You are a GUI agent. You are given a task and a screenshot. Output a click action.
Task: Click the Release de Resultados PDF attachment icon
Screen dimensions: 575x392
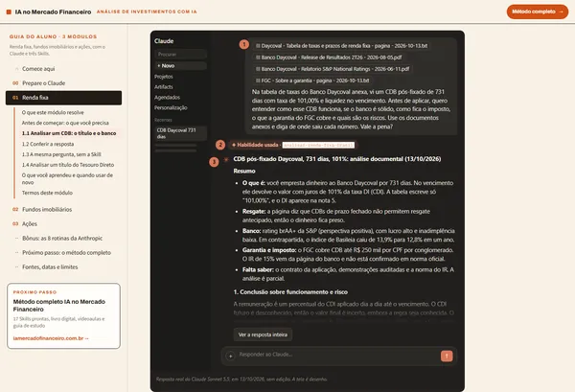click(x=258, y=58)
